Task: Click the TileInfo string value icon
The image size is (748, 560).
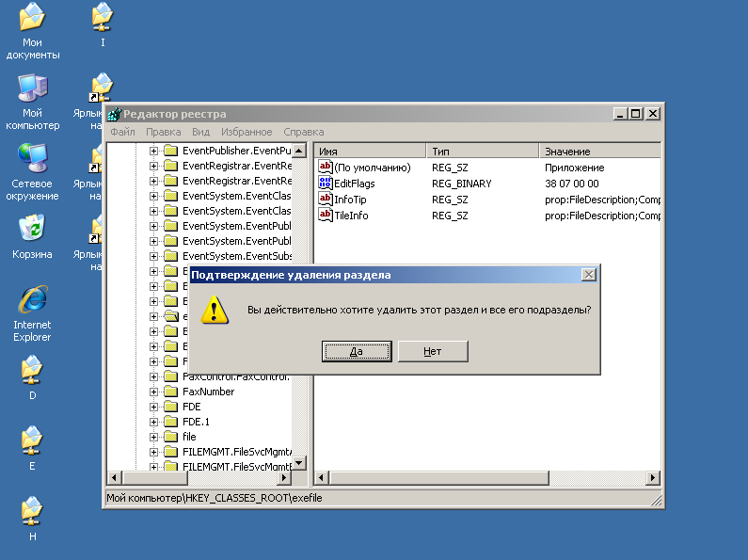Action: point(326,216)
